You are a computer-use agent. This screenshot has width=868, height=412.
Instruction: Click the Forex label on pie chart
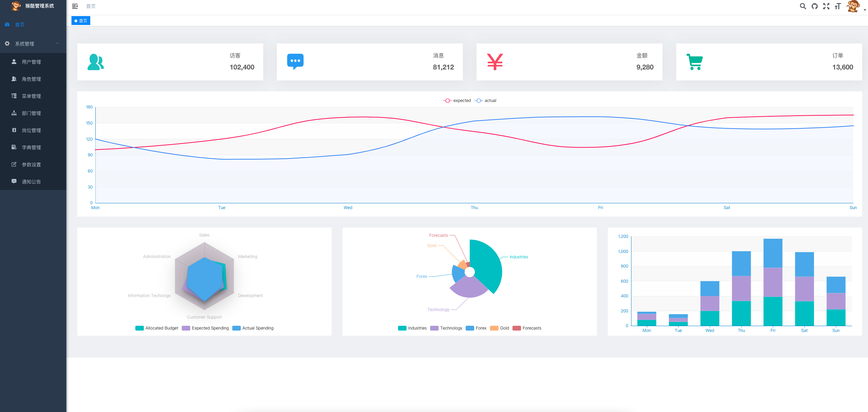pyautogui.click(x=422, y=276)
